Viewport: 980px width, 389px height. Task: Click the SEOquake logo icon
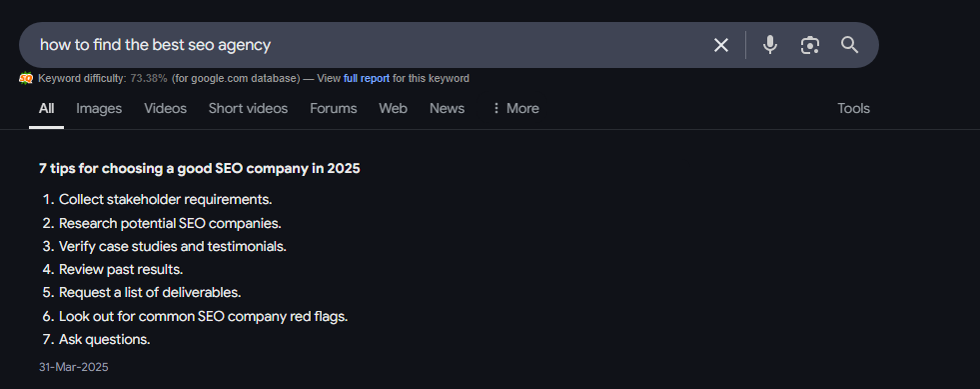[x=26, y=78]
